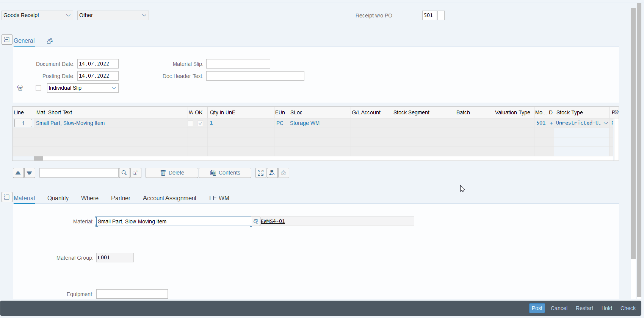The width and height of the screenshot is (644, 318).
Task: Switch to the General tab
Action: (24, 41)
